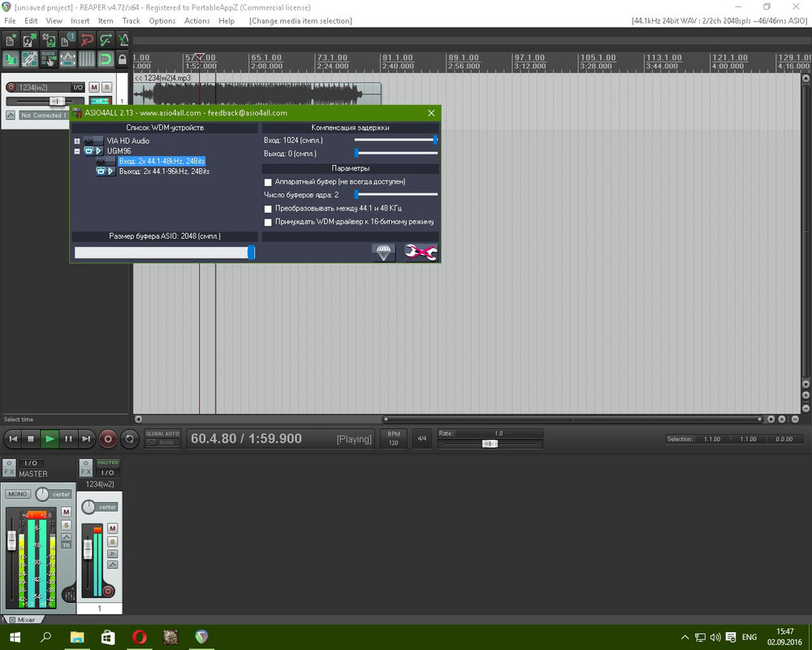Open track envelope button on 1234(w2) panel
This screenshot has width=812, height=650.
11,115
